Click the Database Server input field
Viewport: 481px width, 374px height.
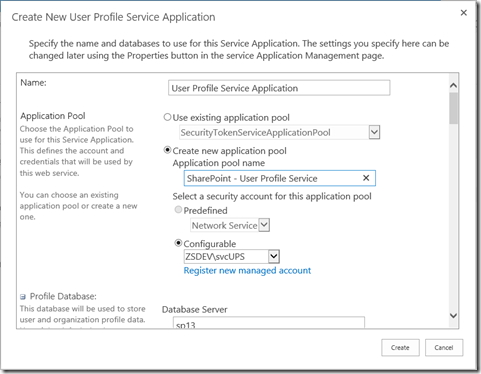coord(269,323)
